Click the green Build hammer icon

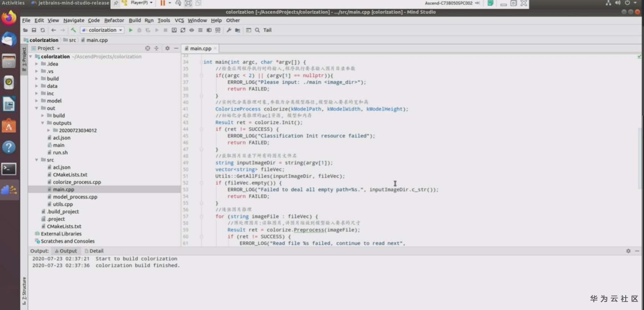click(x=74, y=30)
